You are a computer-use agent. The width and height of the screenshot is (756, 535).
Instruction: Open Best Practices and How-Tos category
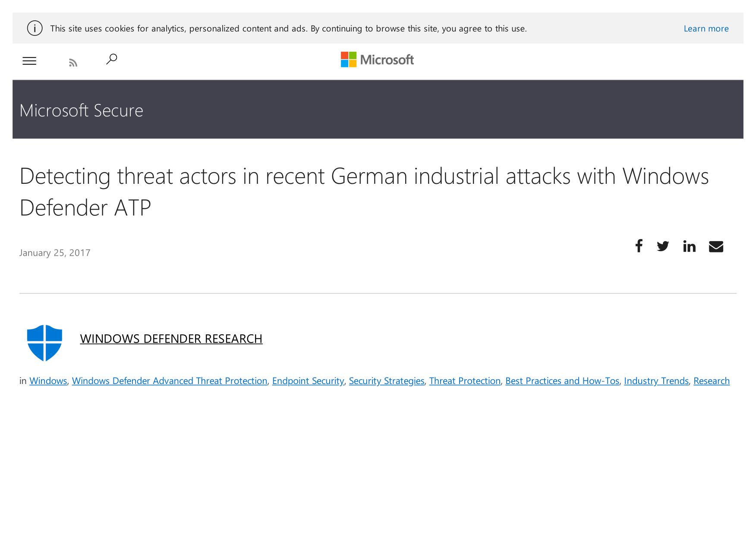click(562, 381)
